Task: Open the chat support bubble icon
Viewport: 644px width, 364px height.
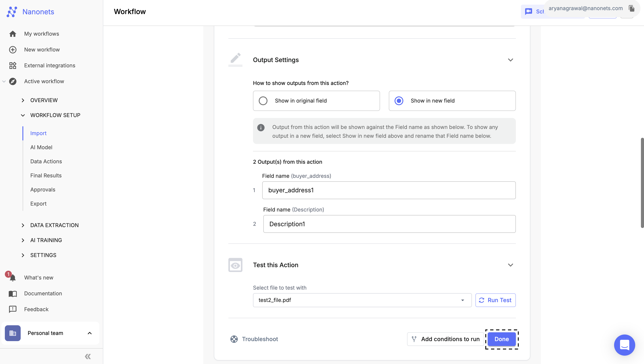Action: coord(624,345)
